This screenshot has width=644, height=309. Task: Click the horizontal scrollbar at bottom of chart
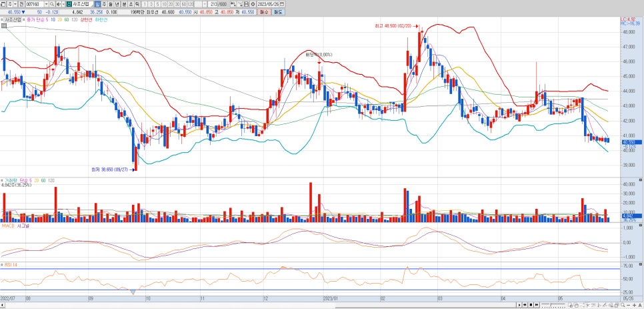coord(258,305)
